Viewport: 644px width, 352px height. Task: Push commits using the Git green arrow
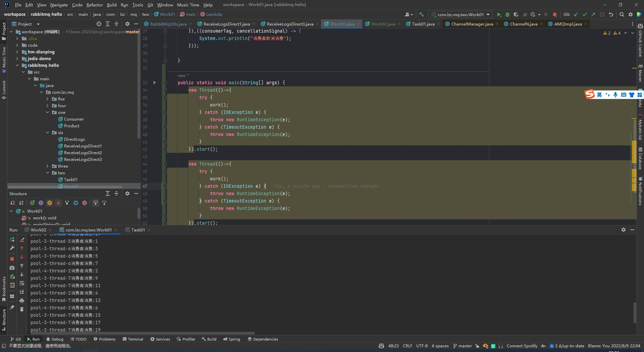[x=593, y=14]
